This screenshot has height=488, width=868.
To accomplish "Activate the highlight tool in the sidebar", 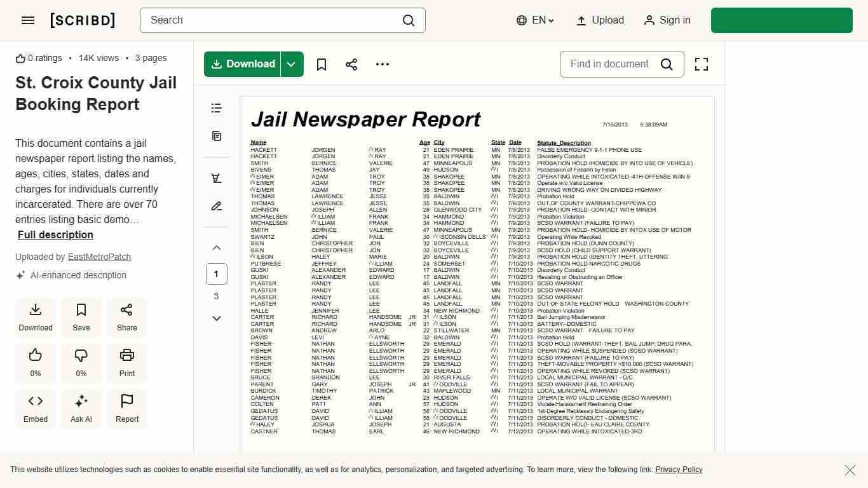I will click(216, 178).
